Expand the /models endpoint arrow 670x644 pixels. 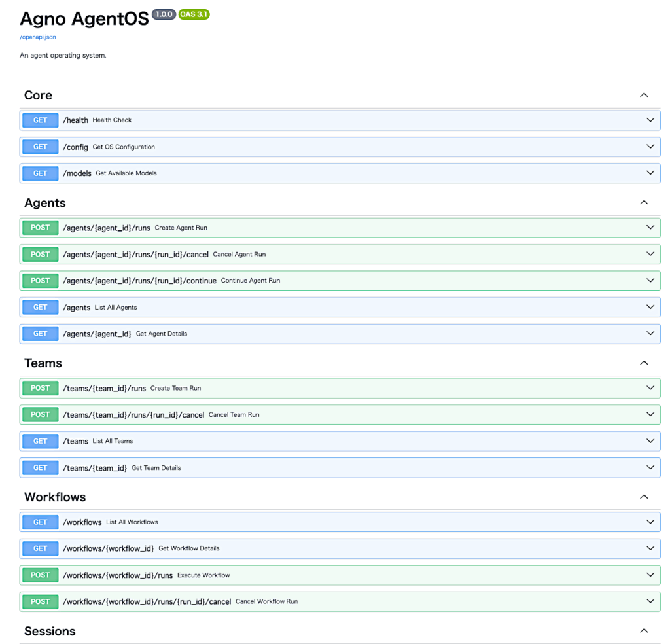(x=650, y=173)
